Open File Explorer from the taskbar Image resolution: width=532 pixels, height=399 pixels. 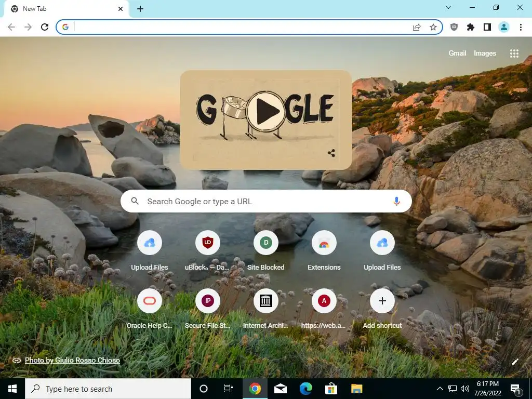[x=356, y=389]
